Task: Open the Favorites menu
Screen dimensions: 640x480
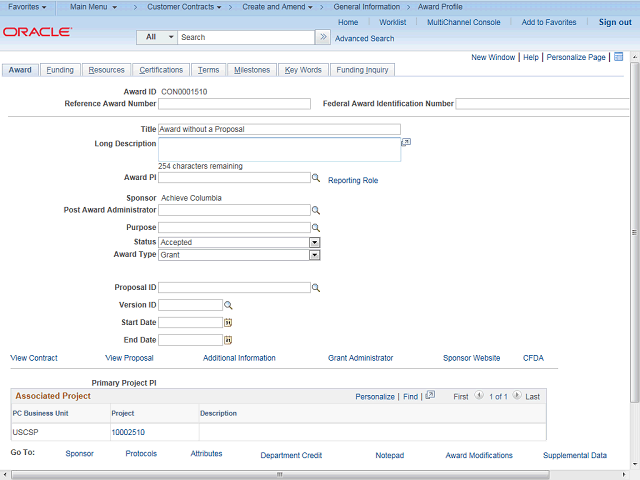Action: 27,7
